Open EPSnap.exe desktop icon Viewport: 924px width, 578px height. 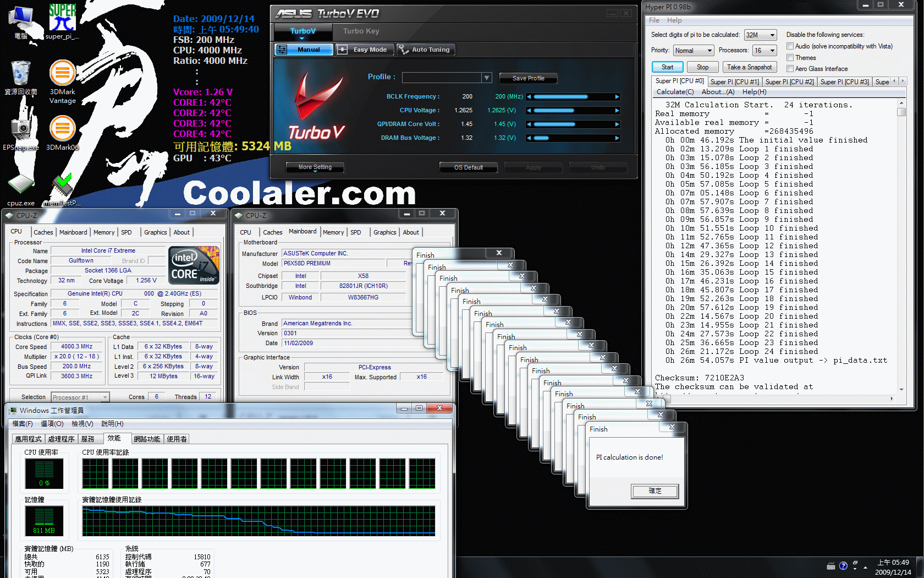(x=21, y=133)
